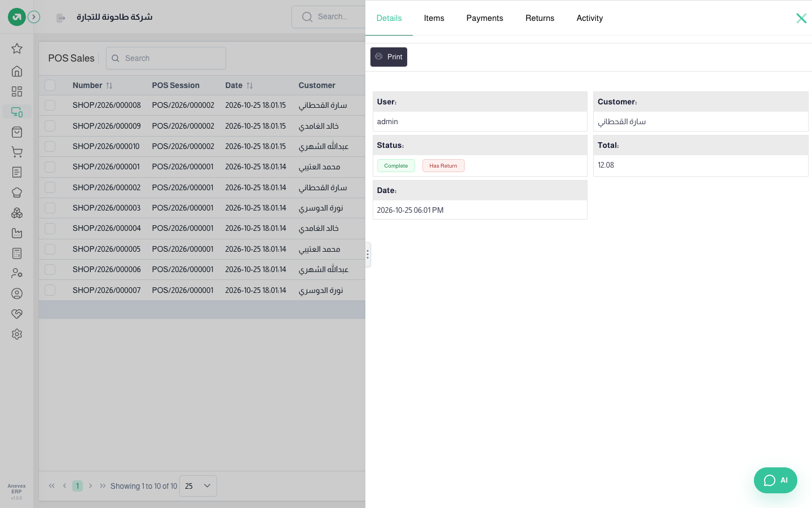Check the row for SHOP/2026/000009
The width and height of the screenshot is (812, 508).
(50, 126)
